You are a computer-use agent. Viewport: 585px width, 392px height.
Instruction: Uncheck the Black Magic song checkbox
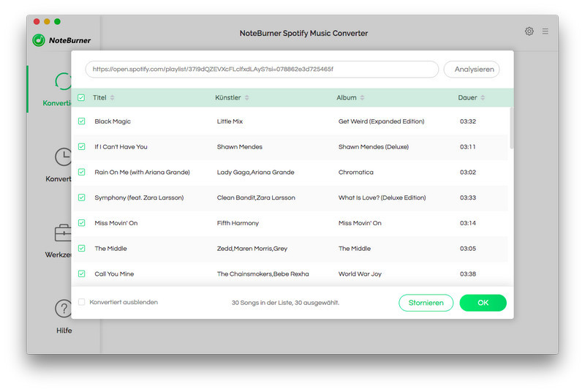pos(81,121)
